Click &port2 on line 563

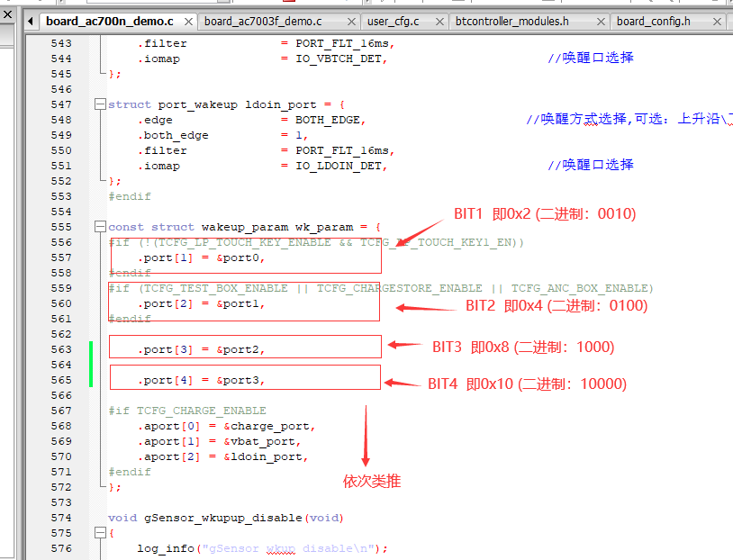[x=238, y=349]
